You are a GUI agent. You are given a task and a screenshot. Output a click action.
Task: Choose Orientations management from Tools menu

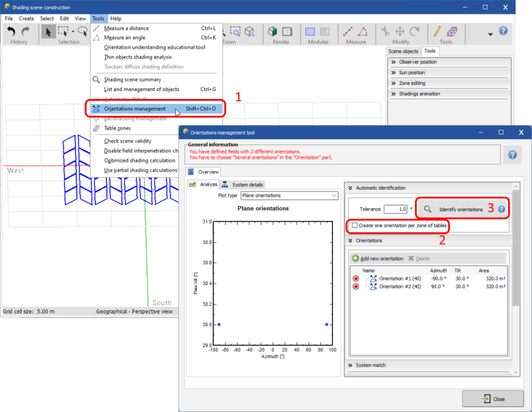135,109
